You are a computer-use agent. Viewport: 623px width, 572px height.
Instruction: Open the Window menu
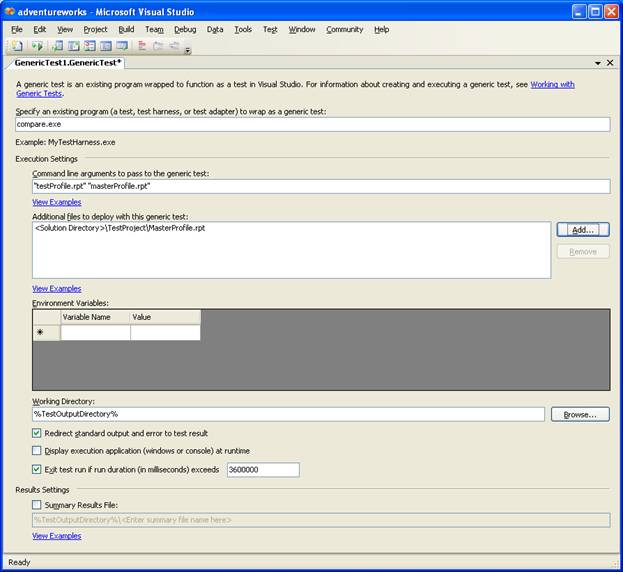[x=302, y=29]
